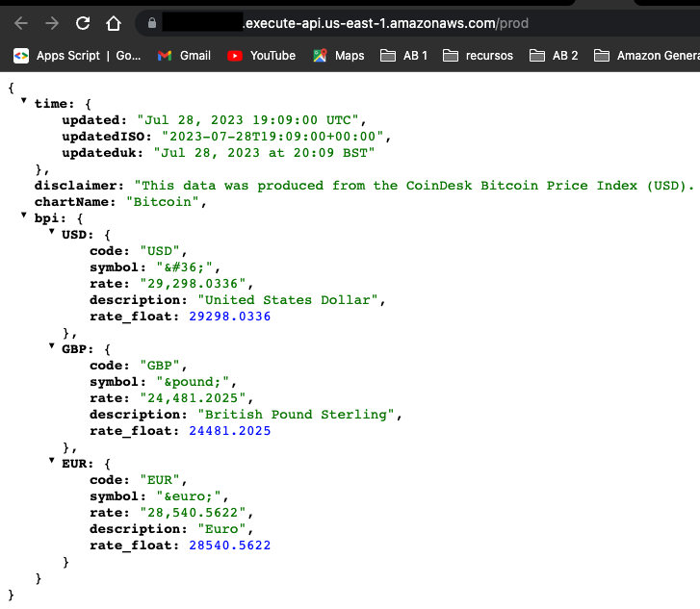Open the AB 2 bookmarks folder
This screenshot has height=609, width=700.
pyautogui.click(x=554, y=56)
